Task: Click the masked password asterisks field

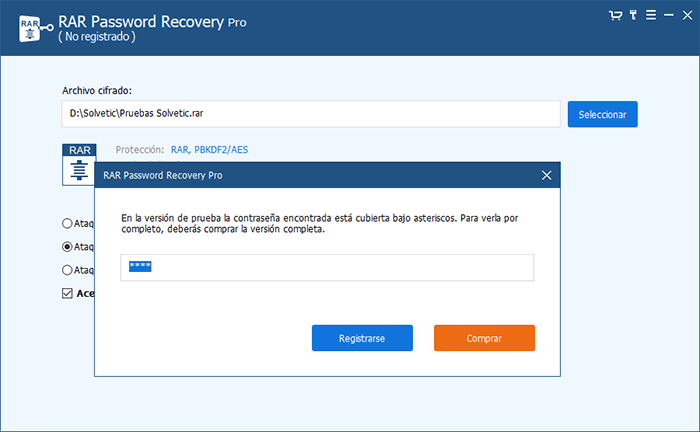Action: click(x=327, y=268)
